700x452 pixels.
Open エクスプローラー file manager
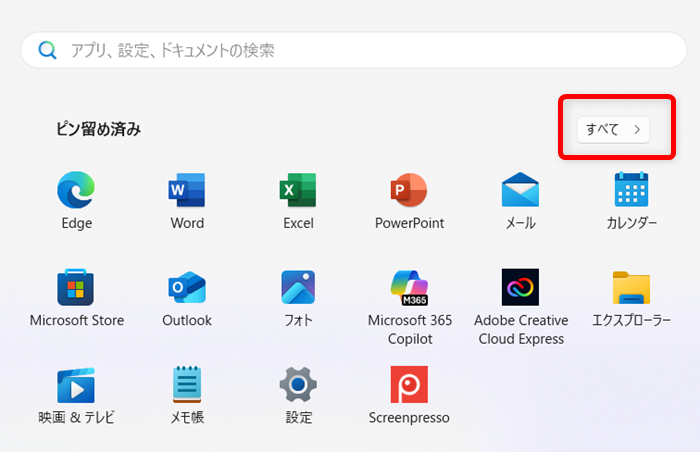pos(631,288)
